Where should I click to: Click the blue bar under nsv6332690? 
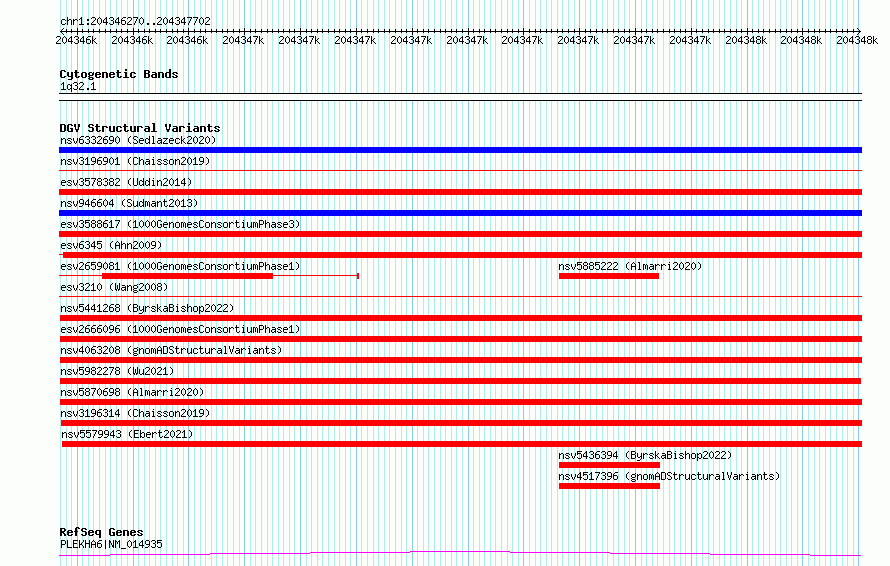[460, 150]
